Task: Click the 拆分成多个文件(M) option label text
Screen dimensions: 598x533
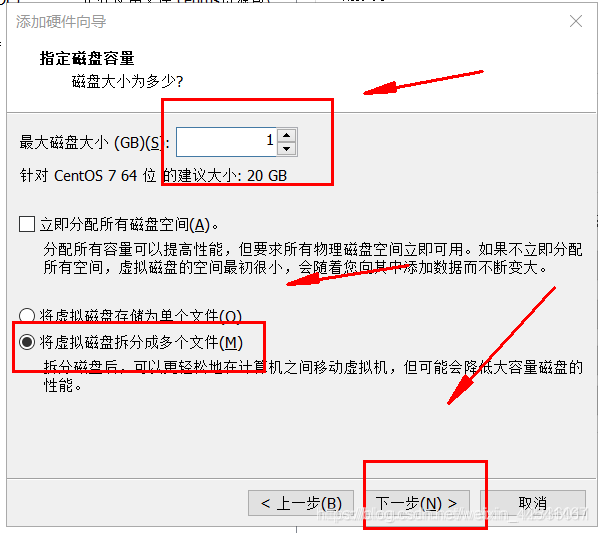Action: (x=141, y=342)
